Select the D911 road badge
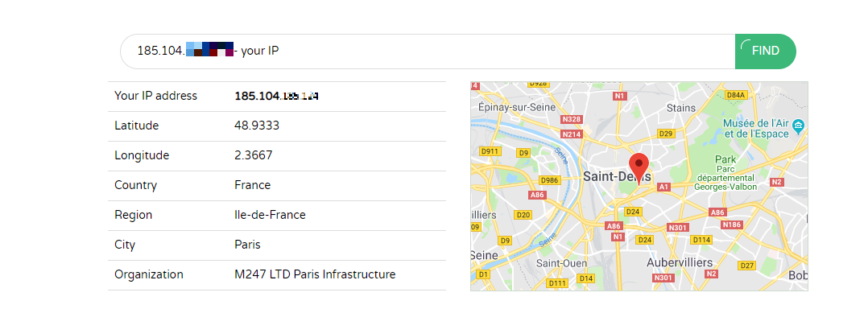This screenshot has width=868, height=309. (490, 151)
